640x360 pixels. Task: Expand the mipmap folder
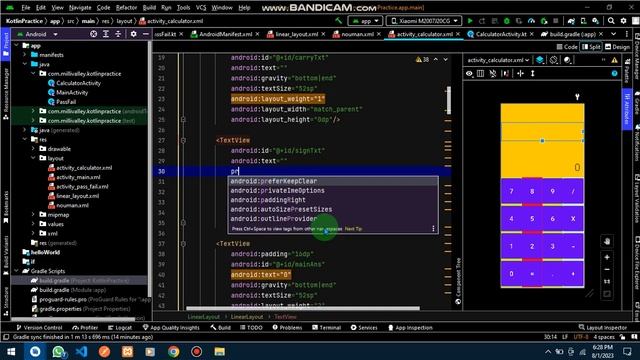coord(33,214)
